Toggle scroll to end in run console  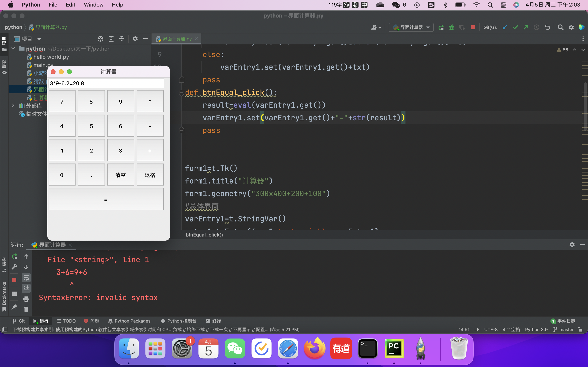click(26, 288)
